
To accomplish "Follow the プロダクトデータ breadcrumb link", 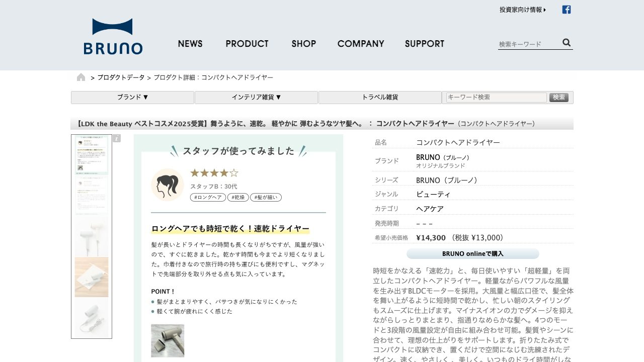I will point(121,77).
